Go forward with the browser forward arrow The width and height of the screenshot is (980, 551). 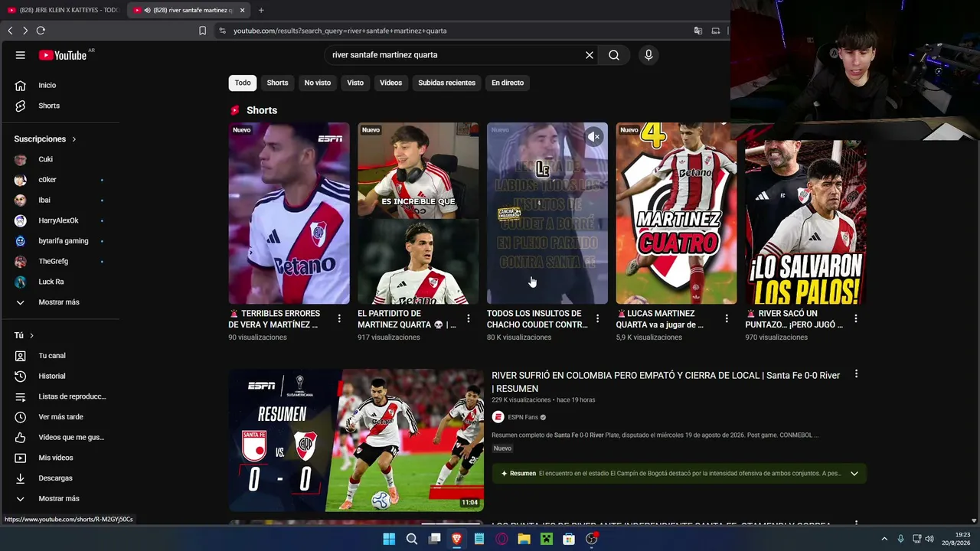pyautogui.click(x=25, y=31)
